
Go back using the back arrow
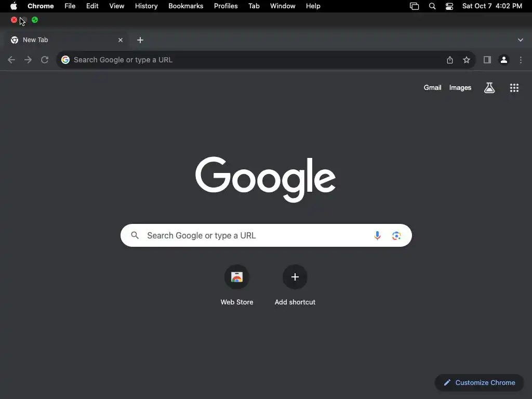tap(11, 60)
